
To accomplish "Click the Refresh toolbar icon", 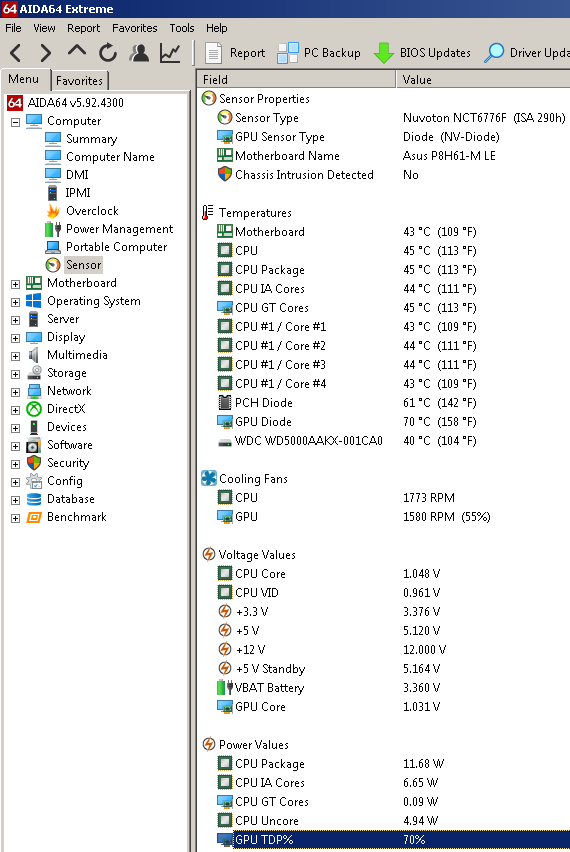I will pyautogui.click(x=108, y=53).
